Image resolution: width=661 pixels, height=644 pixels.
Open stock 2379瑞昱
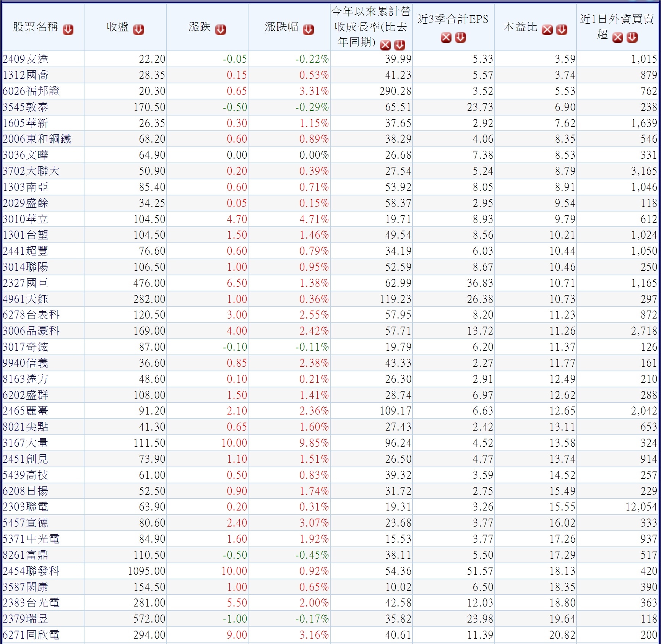[26, 619]
